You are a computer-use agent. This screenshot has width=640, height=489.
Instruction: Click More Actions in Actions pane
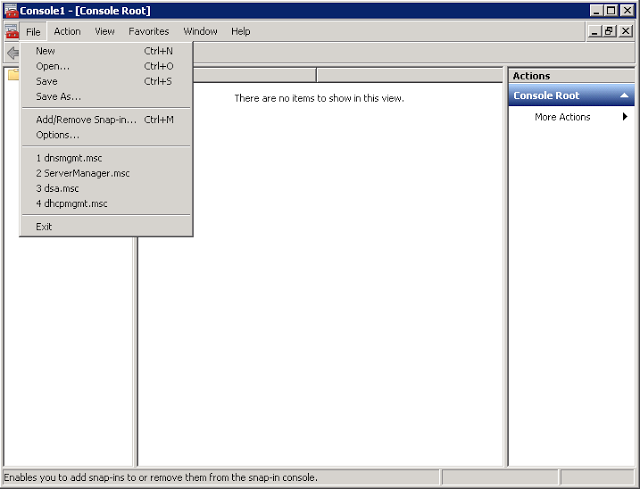[x=562, y=117]
